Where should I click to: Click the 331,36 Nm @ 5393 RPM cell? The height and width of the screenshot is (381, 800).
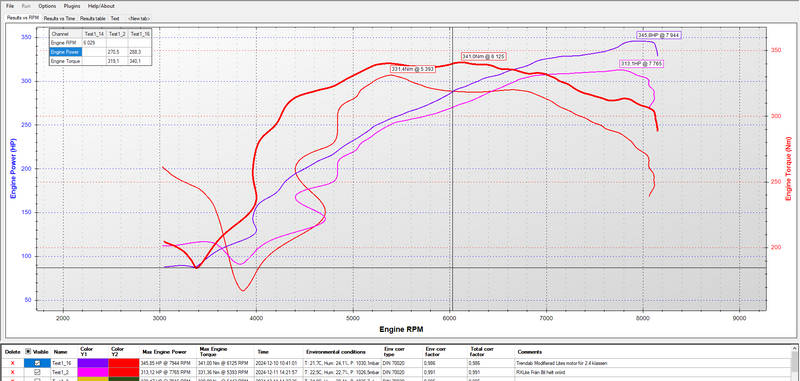click(224, 373)
